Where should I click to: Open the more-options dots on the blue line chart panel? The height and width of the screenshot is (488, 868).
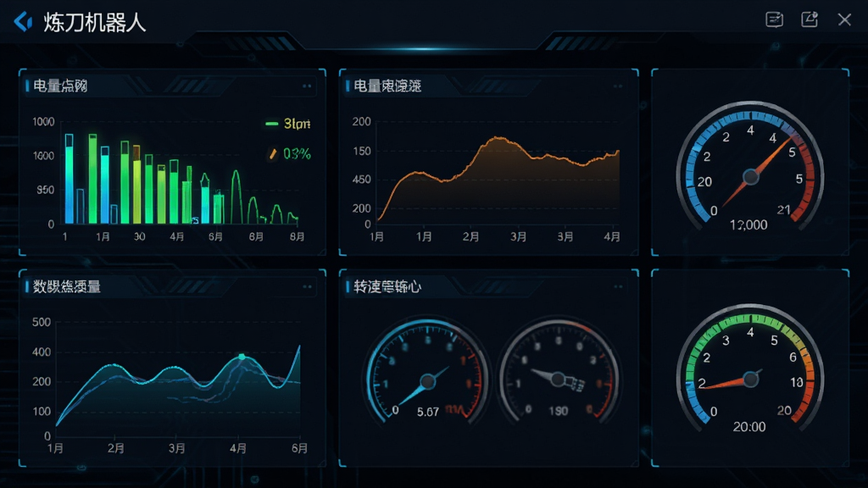[307, 286]
